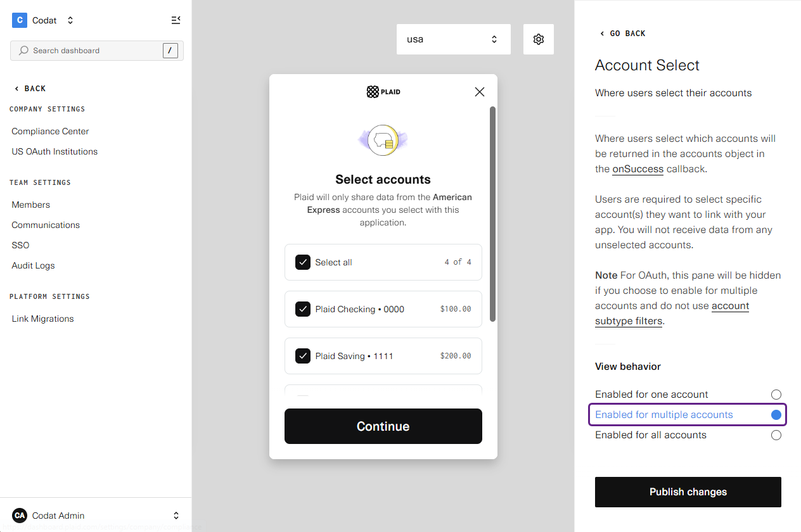Dismiss the Select accounts modal with the X
The width and height of the screenshot is (801, 532).
(x=480, y=91)
